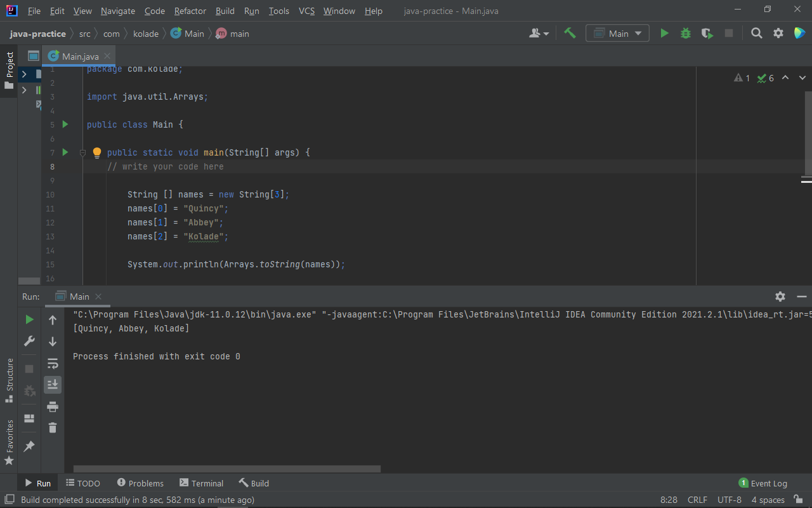This screenshot has height=508, width=812.
Task: Pin the Run tab with pin icon
Action: coord(29,446)
